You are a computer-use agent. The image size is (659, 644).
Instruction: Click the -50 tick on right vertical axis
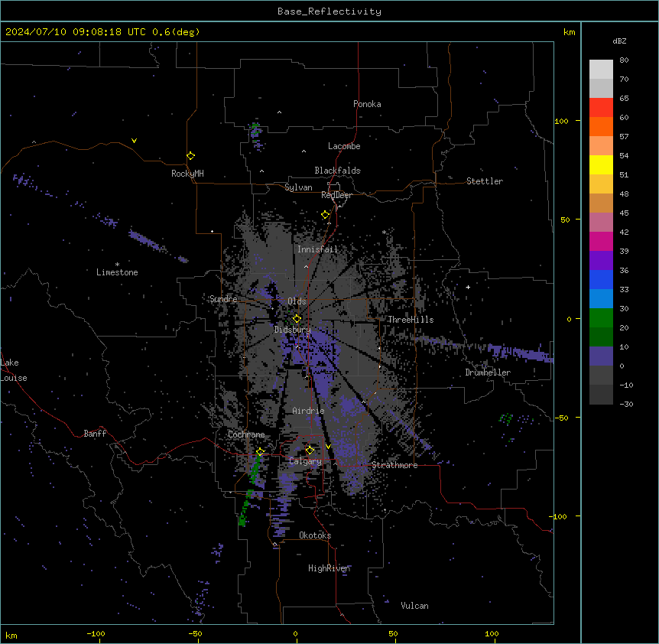(561, 418)
